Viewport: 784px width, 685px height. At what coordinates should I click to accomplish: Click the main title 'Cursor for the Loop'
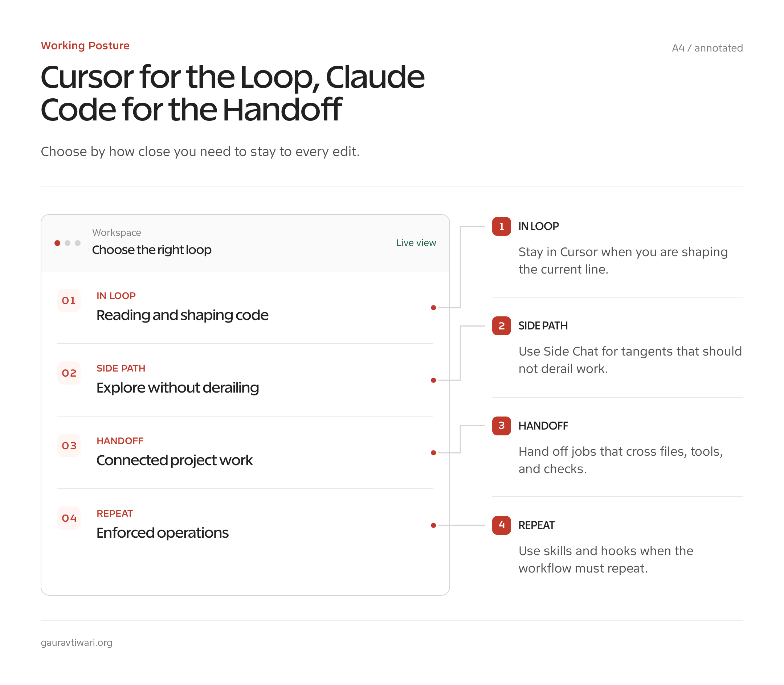180,77
